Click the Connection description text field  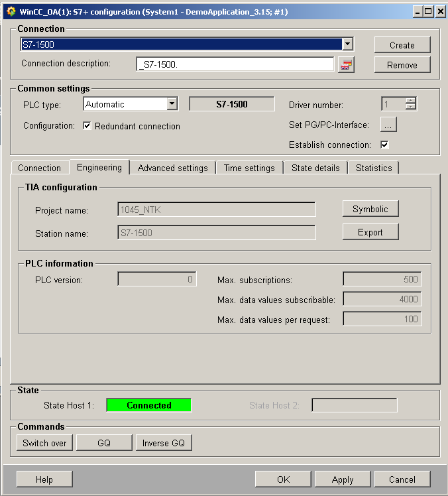(235, 64)
